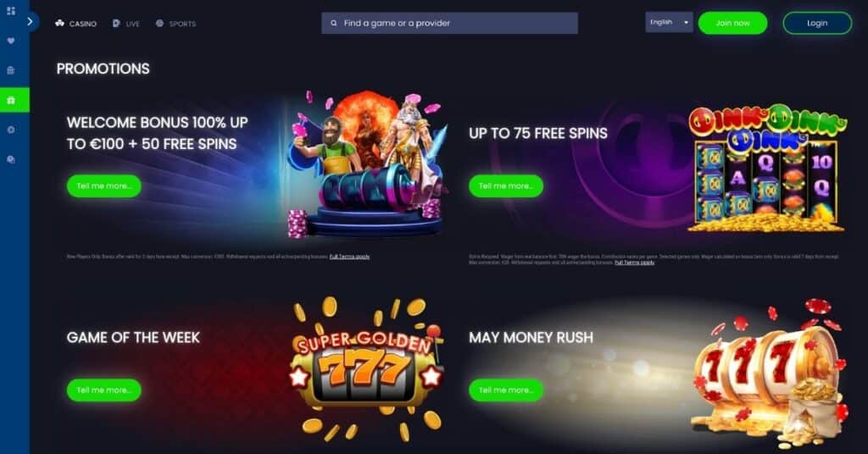
Task: Click the magnifier icon in search bar
Action: 334,23
